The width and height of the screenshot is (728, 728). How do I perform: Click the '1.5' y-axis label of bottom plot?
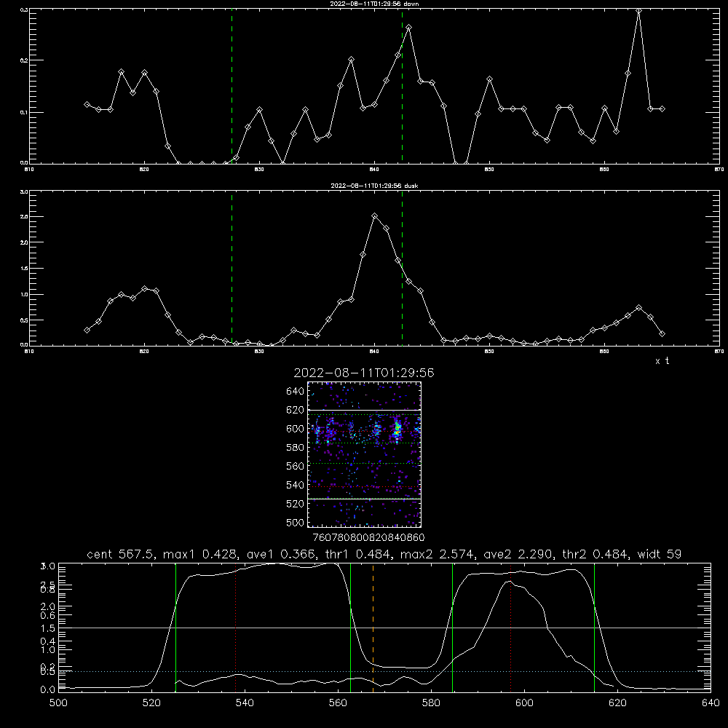(49, 628)
